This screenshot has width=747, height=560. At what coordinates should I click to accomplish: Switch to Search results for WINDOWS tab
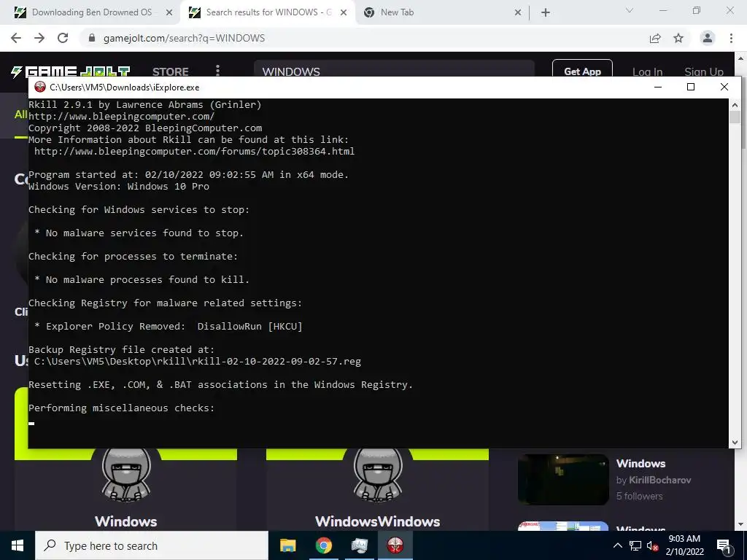click(267, 12)
